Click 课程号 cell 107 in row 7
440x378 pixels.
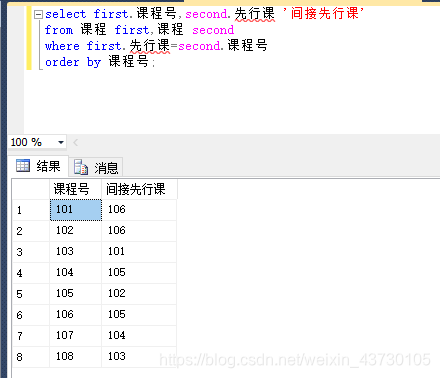pyautogui.click(x=76, y=336)
